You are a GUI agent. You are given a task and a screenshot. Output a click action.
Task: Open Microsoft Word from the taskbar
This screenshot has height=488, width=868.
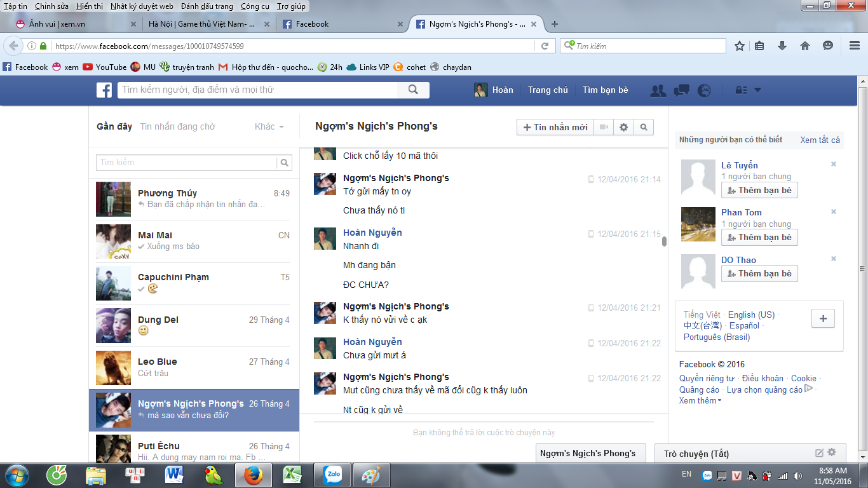pyautogui.click(x=173, y=475)
